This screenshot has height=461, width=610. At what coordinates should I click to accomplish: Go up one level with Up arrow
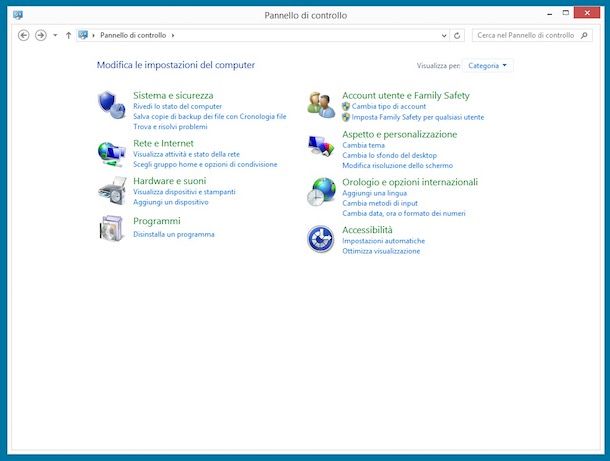pos(68,35)
